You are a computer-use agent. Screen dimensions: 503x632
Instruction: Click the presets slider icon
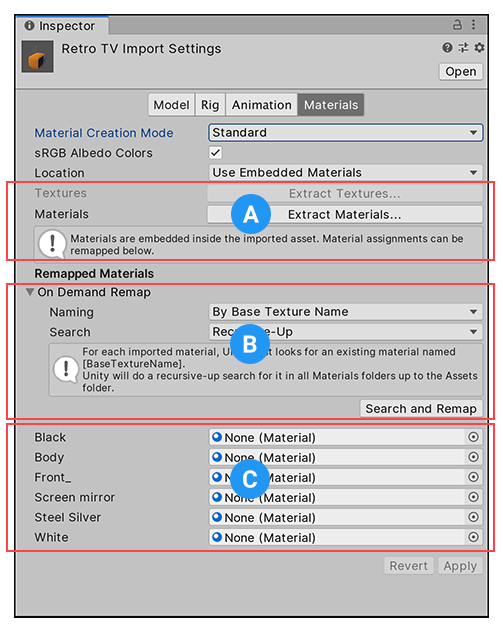point(464,48)
